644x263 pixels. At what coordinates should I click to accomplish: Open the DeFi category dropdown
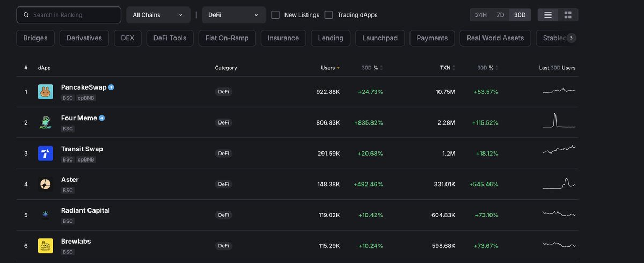click(234, 15)
